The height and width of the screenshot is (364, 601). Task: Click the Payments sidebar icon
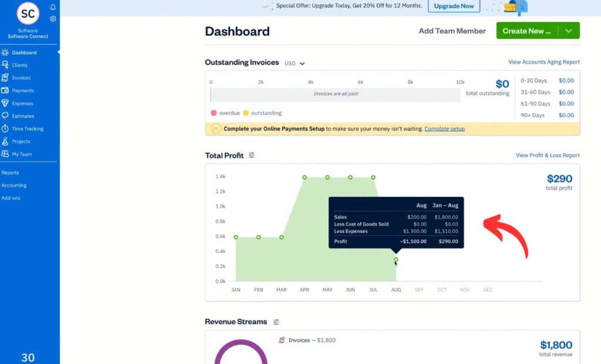(5, 90)
